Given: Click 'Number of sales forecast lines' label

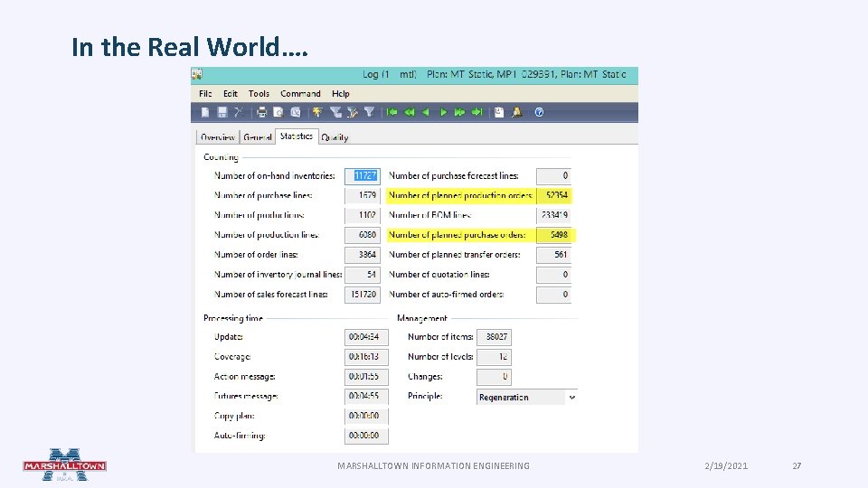Looking at the screenshot, I should point(270,295).
